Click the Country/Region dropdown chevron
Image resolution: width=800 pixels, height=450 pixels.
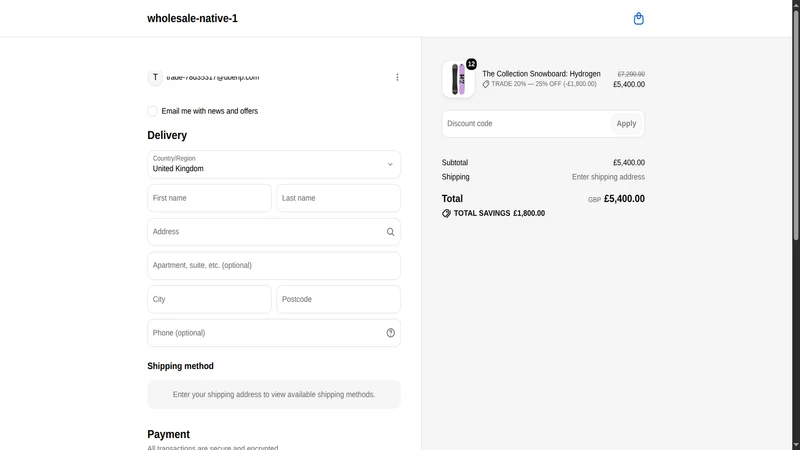[390, 164]
